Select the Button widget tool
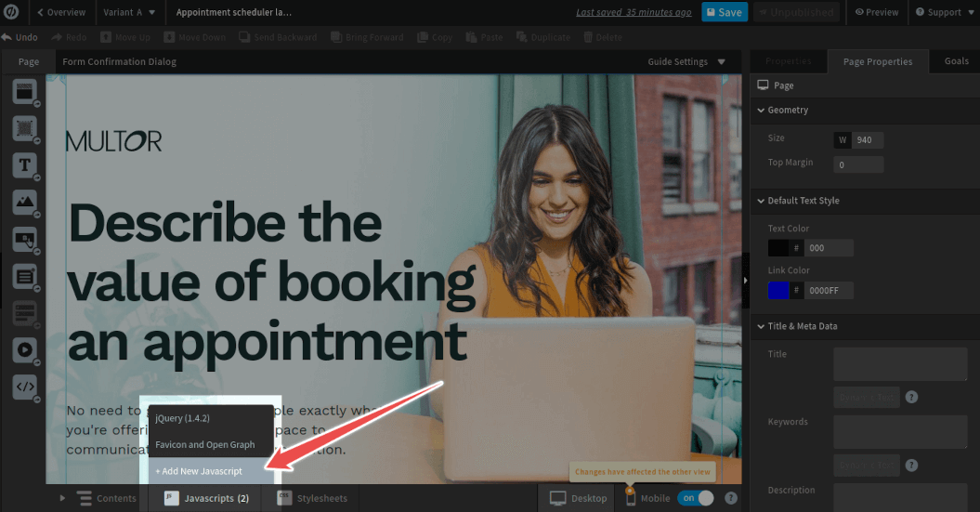980x512 pixels. click(x=24, y=239)
